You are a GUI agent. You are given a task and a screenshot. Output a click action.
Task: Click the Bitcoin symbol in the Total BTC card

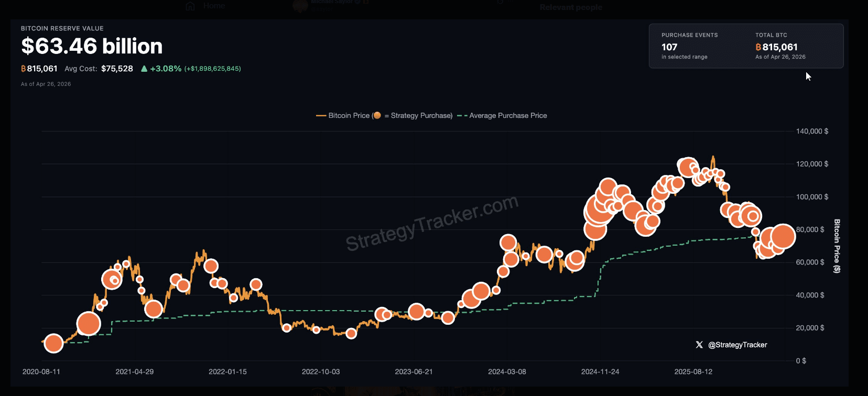click(x=758, y=47)
